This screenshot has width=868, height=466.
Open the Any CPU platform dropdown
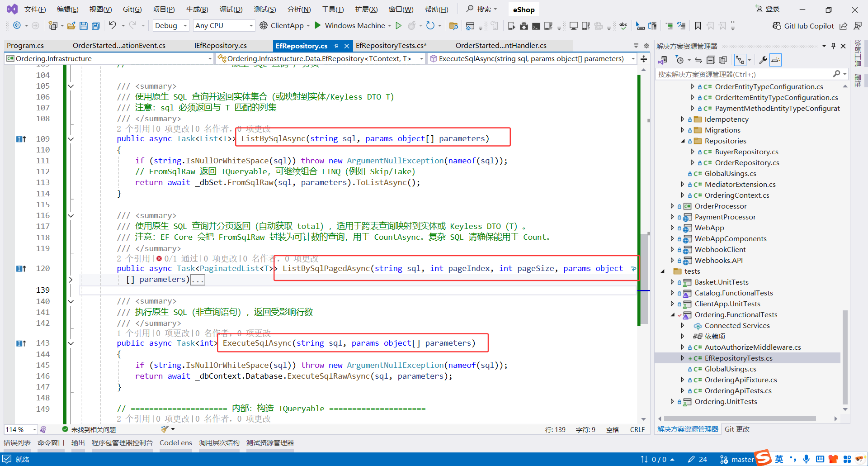pos(224,26)
